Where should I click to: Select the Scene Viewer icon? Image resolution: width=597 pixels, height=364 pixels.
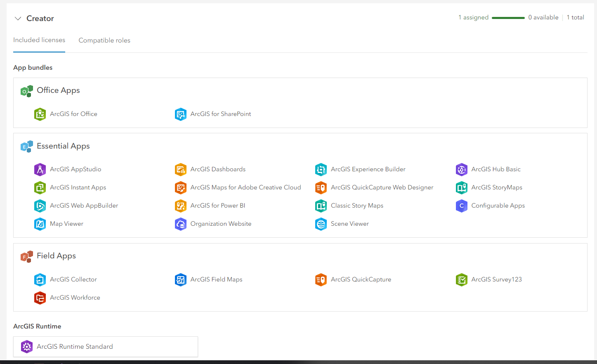321,224
